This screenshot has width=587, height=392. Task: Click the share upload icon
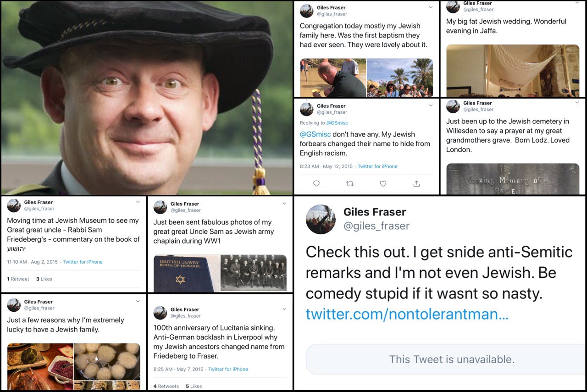tap(416, 183)
